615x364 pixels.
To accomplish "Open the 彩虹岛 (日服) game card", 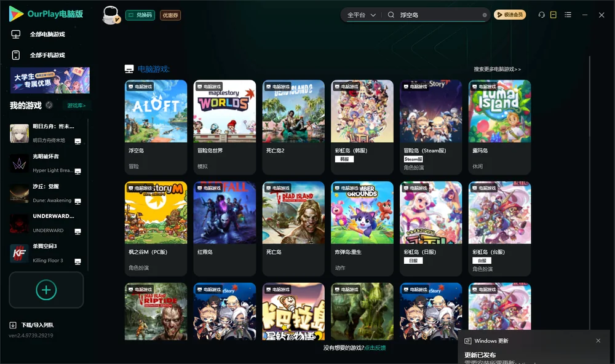I will [x=430, y=228].
